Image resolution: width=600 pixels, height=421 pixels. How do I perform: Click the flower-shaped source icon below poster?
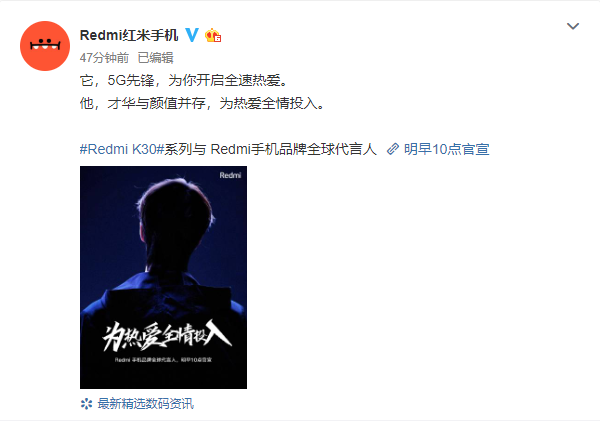(x=86, y=404)
